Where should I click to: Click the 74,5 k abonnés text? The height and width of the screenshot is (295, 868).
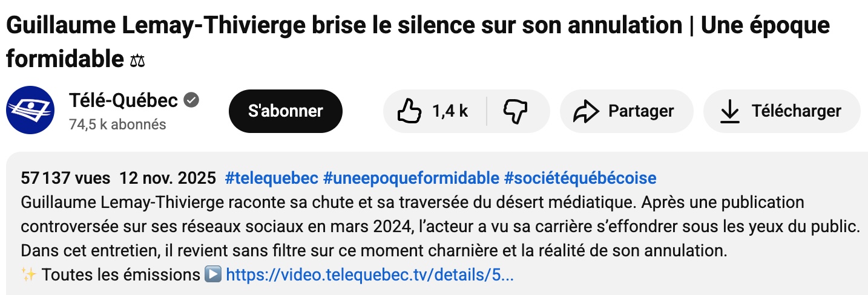coord(117,125)
